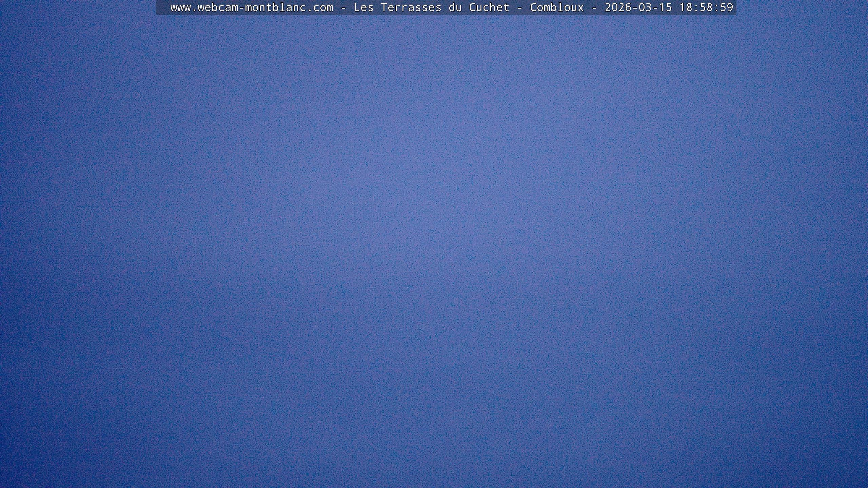Click the word 'Les' in the caption
The height and width of the screenshot is (488, 868).
[x=363, y=7]
